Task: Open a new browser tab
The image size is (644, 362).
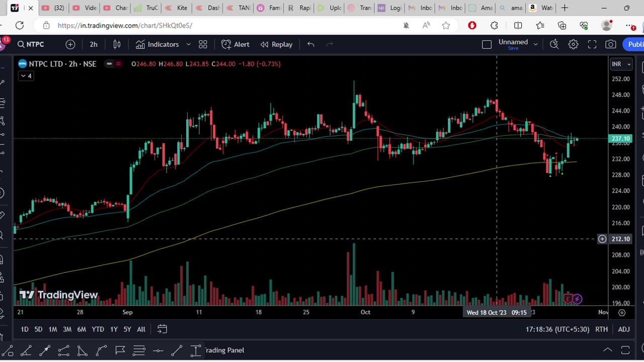Action: click(565, 8)
